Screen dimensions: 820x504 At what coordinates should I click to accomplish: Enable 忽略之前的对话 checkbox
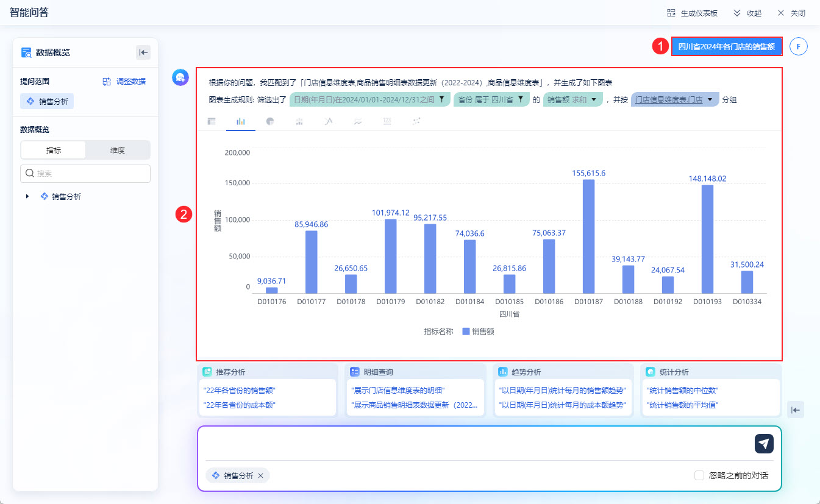click(699, 475)
